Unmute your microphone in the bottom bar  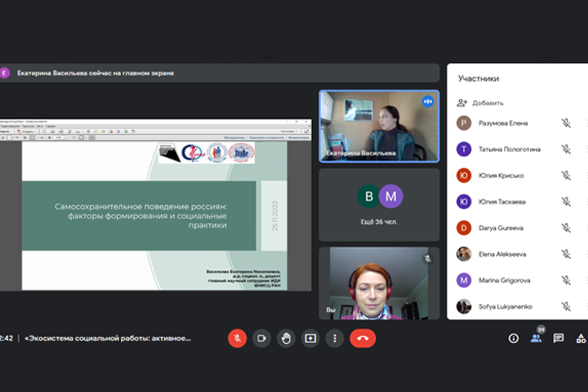237,339
